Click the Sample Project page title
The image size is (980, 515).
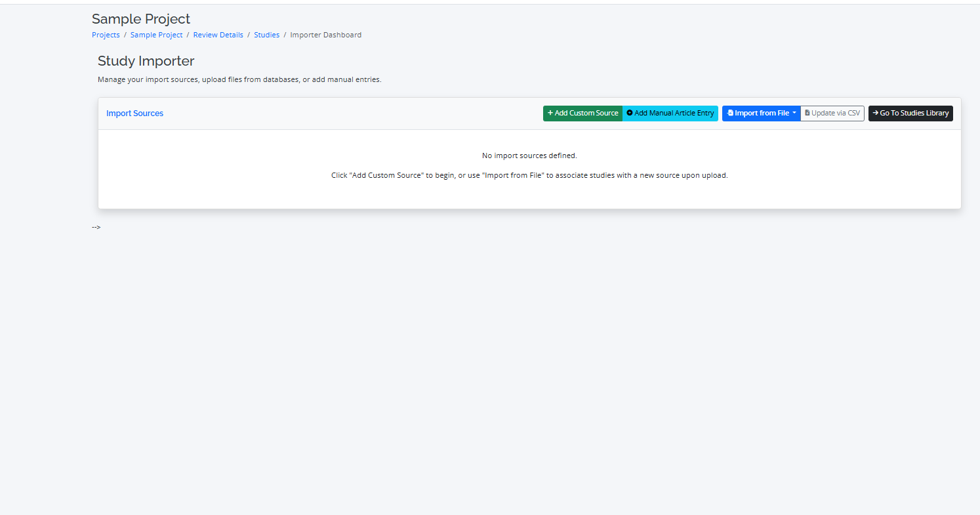[x=141, y=19]
